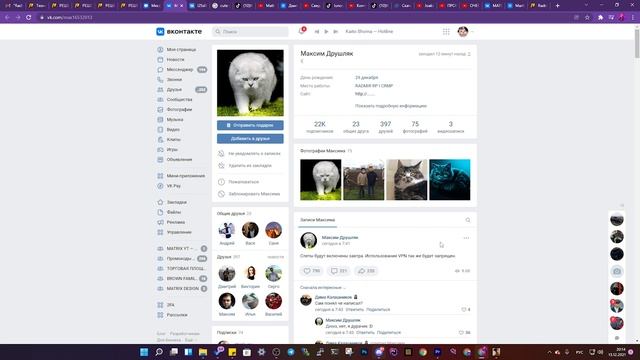Click Заблокировать Максима
The width and height of the screenshot is (640, 360).
[x=250, y=194]
